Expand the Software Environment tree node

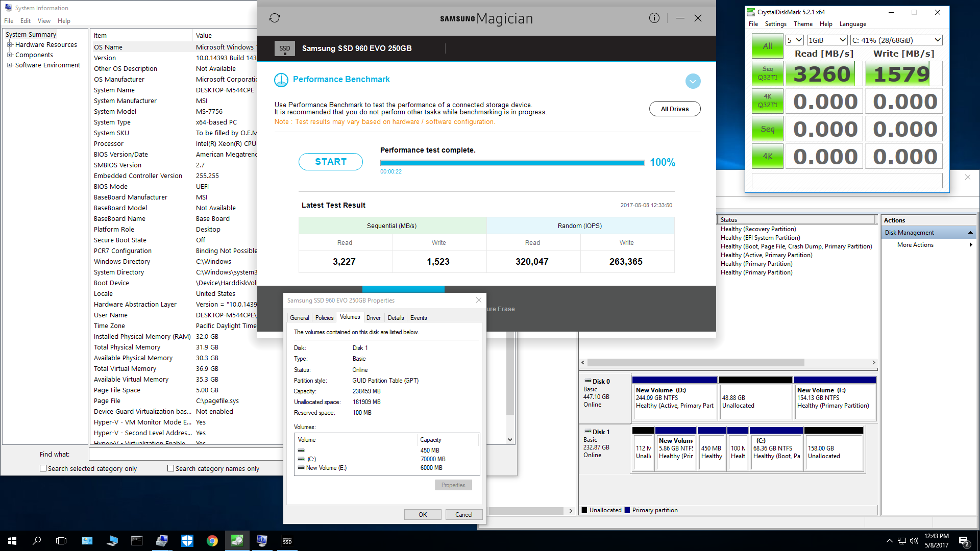coord(9,65)
